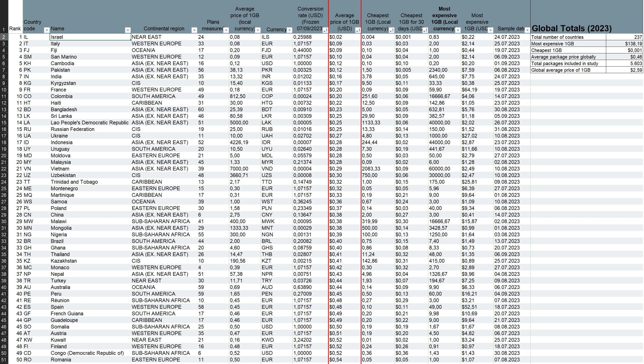Image resolution: width=644 pixels, height=364 pixels.
Task: Expand the Continental region filter arrow
Action: (194, 30)
